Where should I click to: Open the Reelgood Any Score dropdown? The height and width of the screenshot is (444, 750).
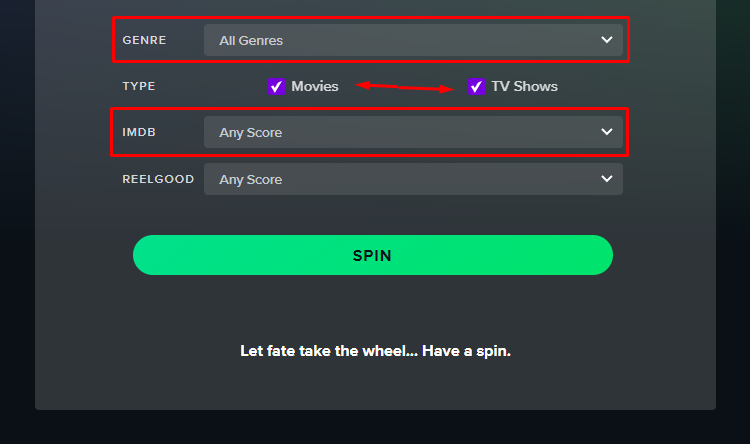tap(413, 179)
